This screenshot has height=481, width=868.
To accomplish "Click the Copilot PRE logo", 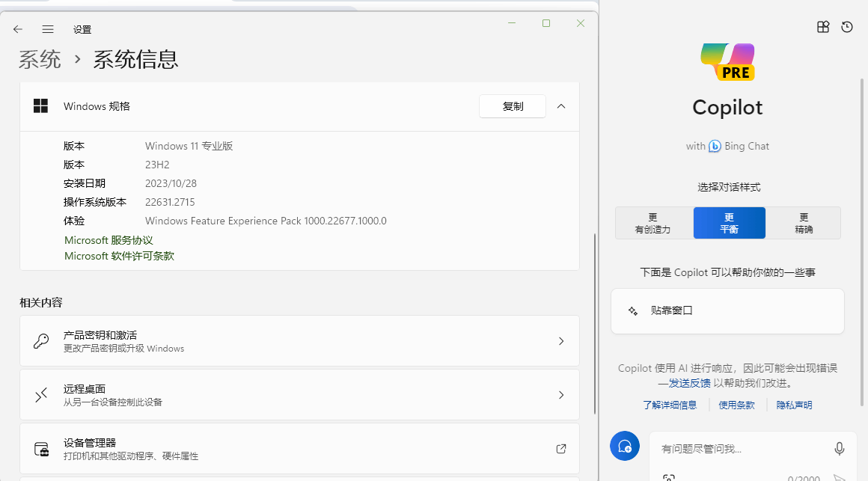I will (x=727, y=62).
